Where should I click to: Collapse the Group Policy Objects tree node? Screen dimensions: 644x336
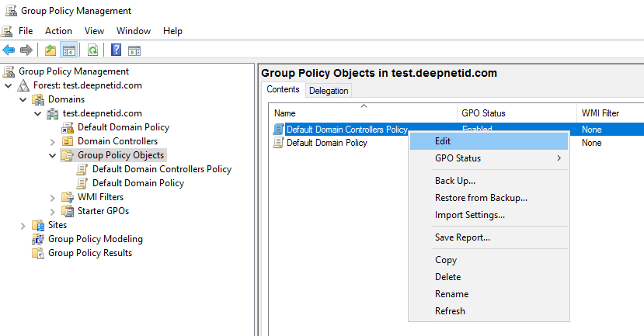click(x=53, y=155)
